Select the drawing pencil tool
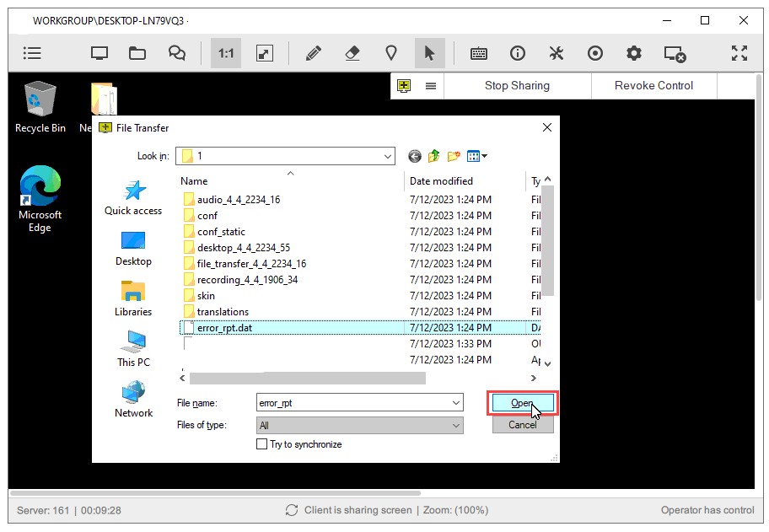Viewport: 769px width, 532px height. point(313,52)
